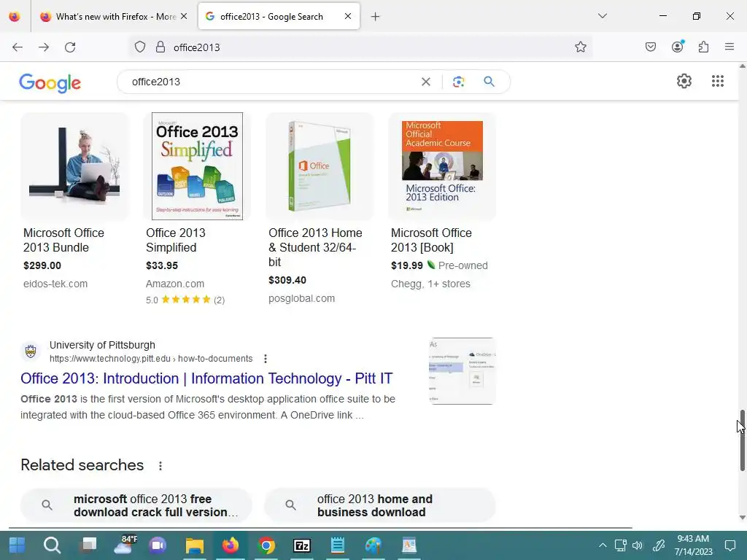Click the 5.0 star rating under Amazon.com
The width and height of the screenshot is (747, 560).
tap(185, 300)
